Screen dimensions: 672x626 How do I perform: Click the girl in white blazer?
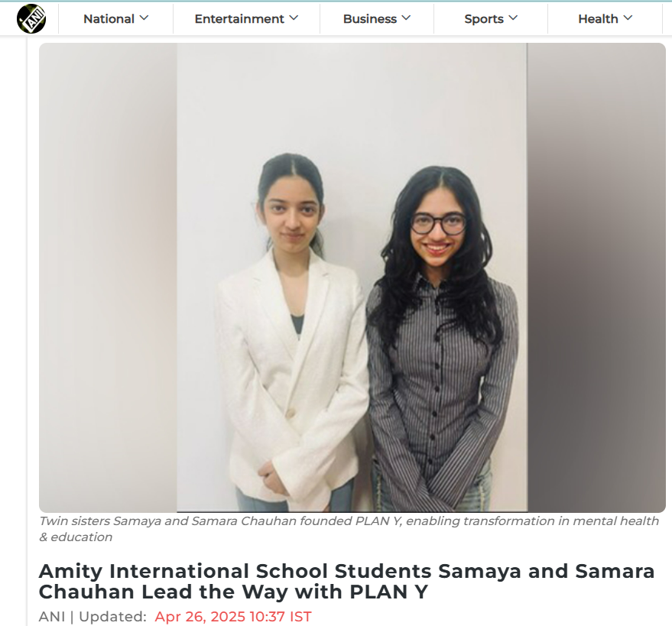[292, 332]
